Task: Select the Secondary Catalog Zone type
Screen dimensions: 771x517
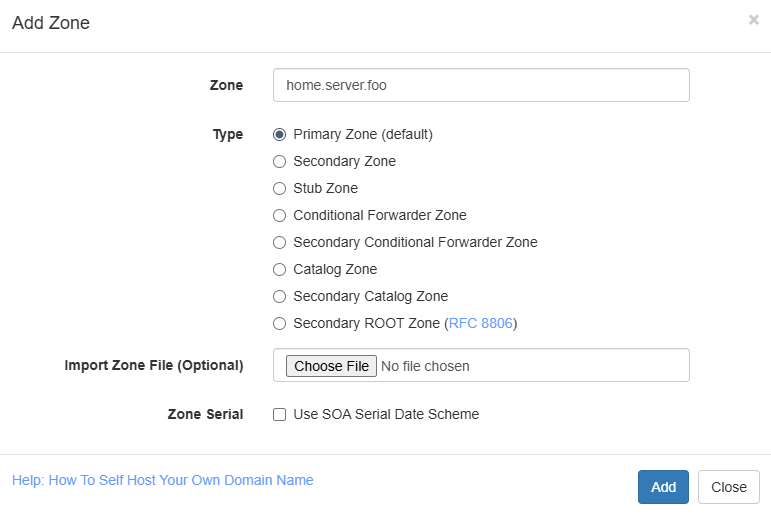Action: [x=280, y=296]
